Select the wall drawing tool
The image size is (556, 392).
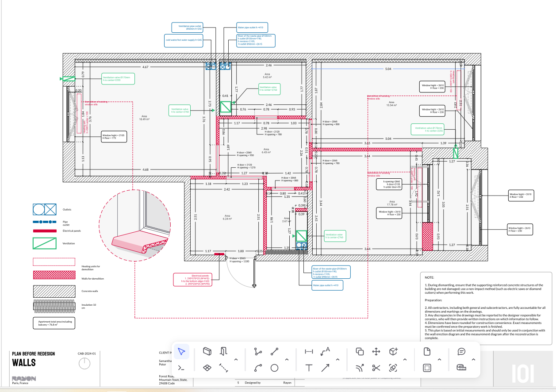(x=207, y=352)
